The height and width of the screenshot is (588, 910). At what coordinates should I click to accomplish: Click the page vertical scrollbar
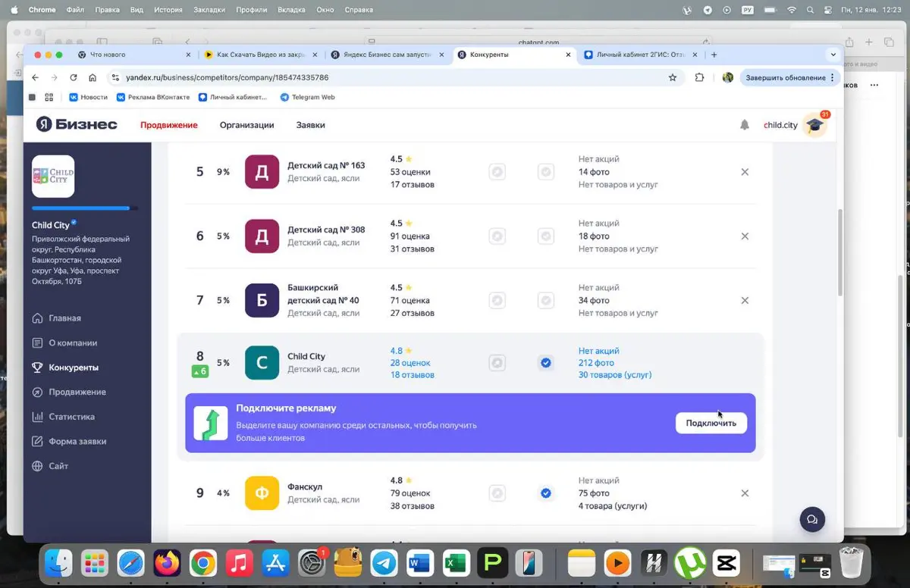[839, 254]
